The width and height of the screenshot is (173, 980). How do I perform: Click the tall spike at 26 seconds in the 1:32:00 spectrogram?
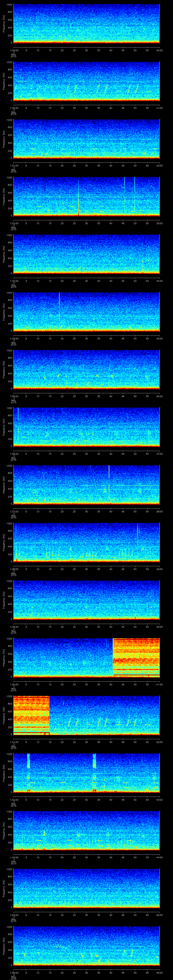(78, 197)
